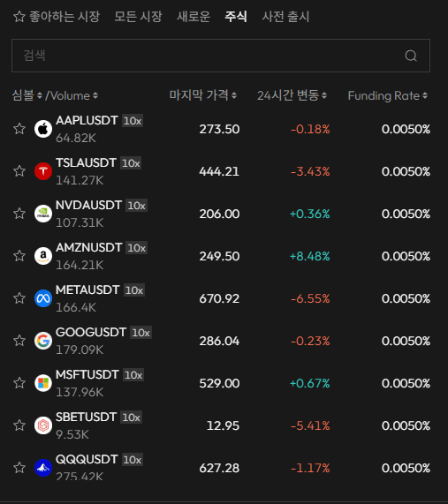The image size is (448, 504).
Task: Click the 179.09K volume value
Action: [x=80, y=350]
